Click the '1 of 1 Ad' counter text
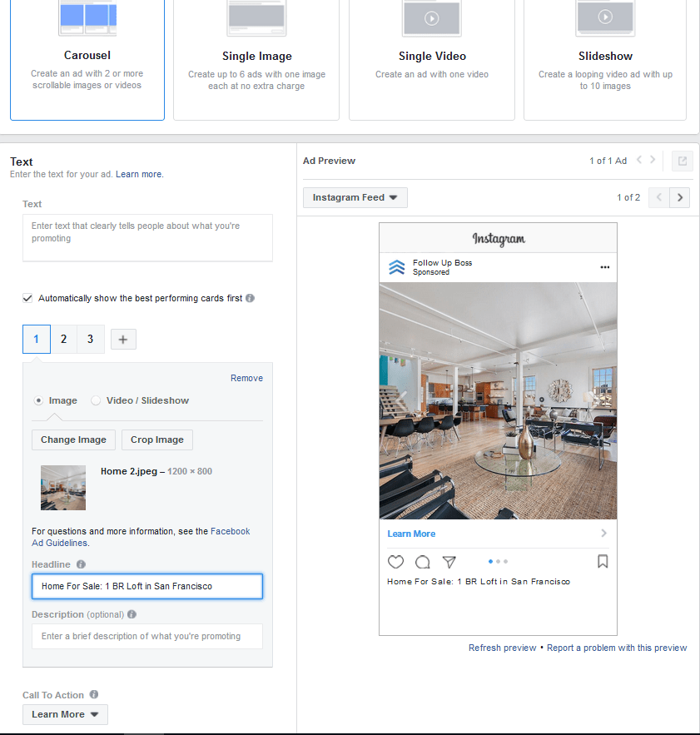The width and height of the screenshot is (700, 735). click(608, 161)
